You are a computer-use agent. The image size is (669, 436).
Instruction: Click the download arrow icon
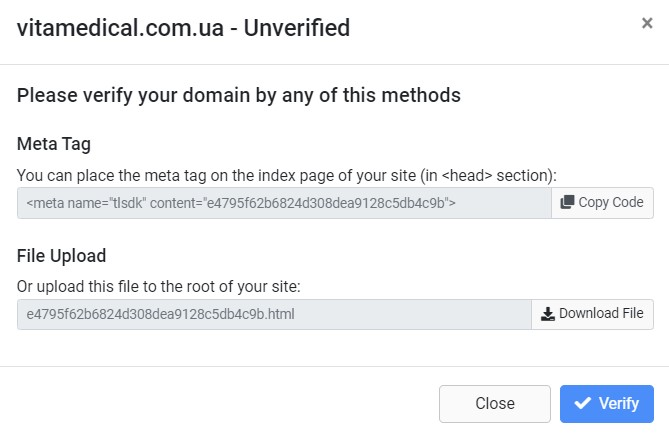[x=547, y=314]
